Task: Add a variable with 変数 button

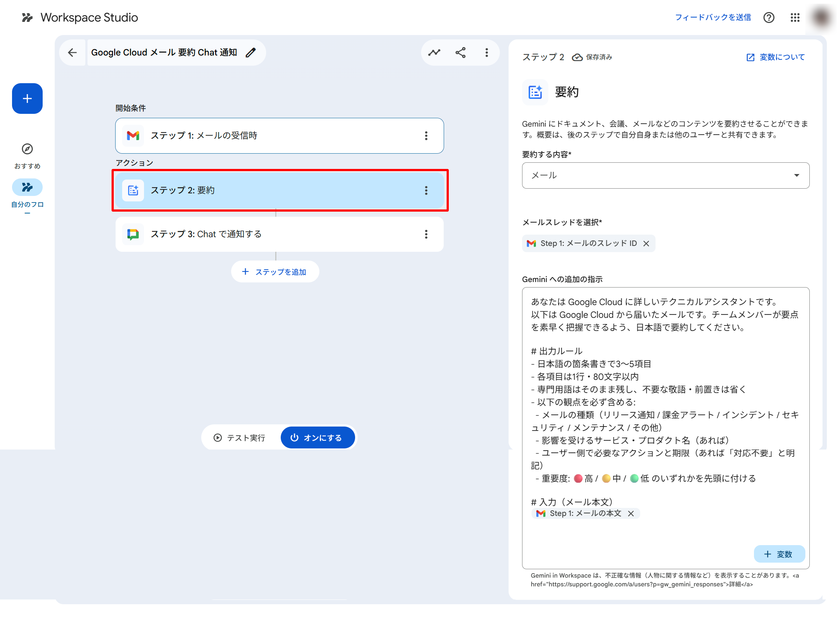Action: click(780, 555)
